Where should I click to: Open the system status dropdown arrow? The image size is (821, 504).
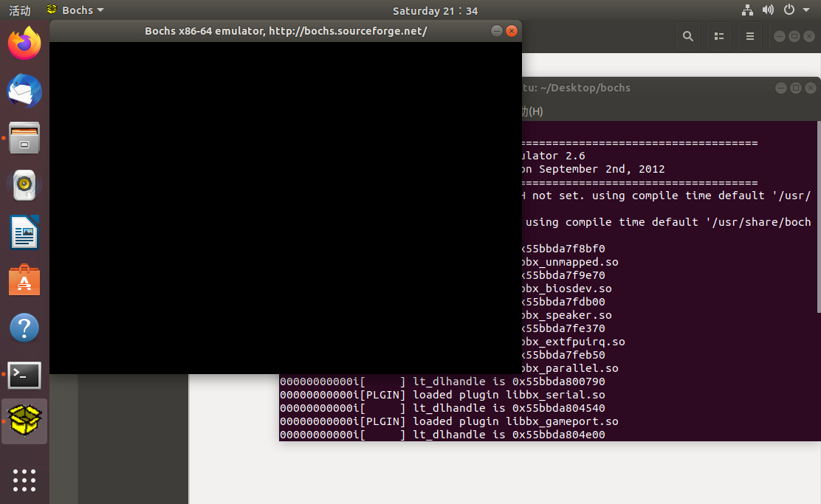click(x=805, y=10)
